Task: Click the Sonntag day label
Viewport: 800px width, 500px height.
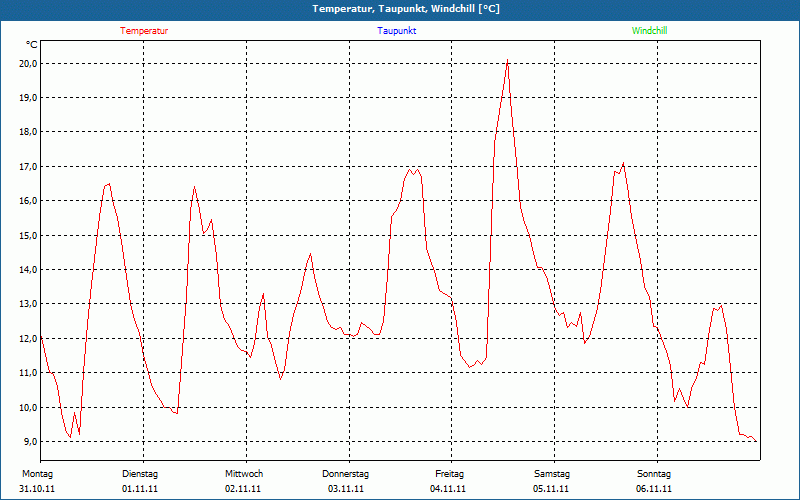Action: click(654, 474)
